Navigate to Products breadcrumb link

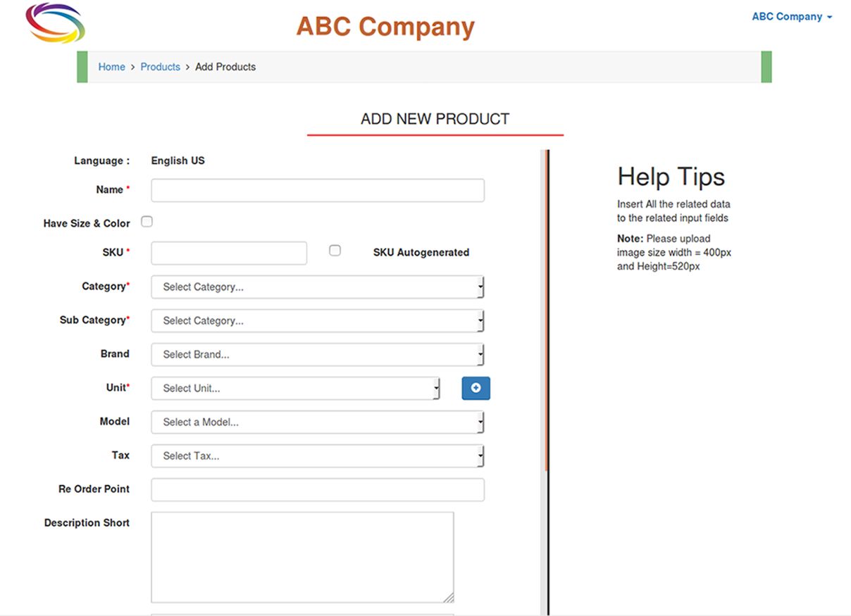coord(160,67)
